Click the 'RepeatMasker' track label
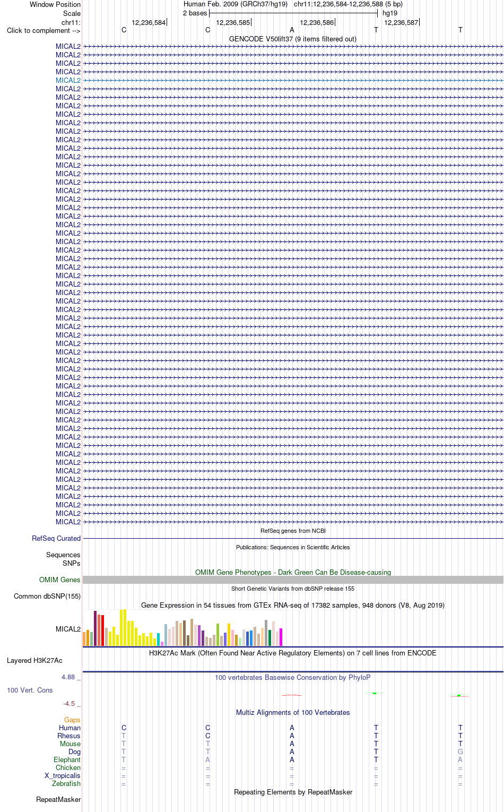Image resolution: width=504 pixels, height=812 pixels. pos(58,800)
